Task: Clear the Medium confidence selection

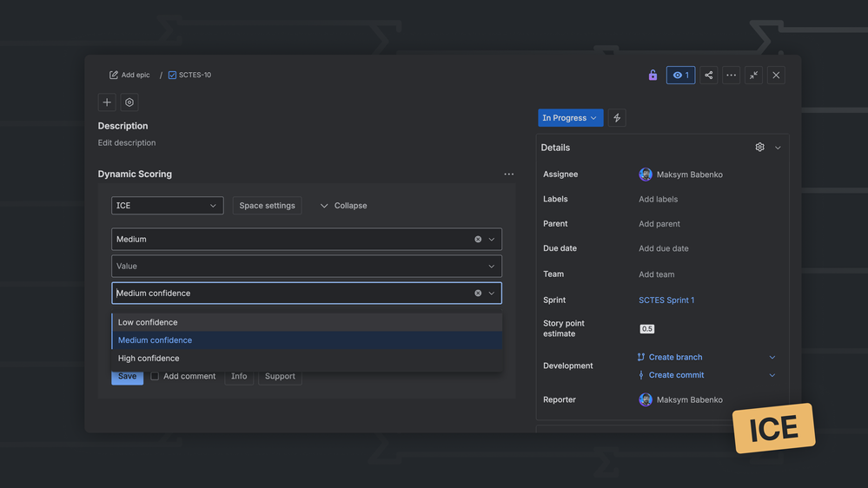Action: click(x=478, y=293)
